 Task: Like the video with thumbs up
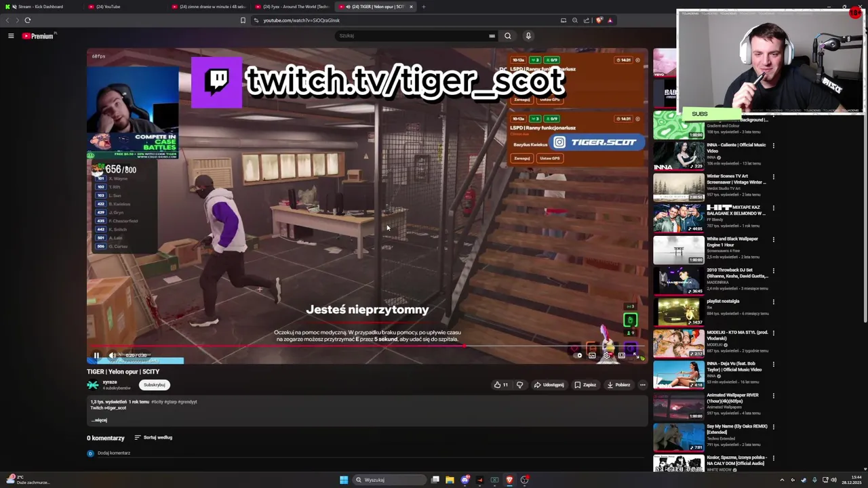point(501,385)
